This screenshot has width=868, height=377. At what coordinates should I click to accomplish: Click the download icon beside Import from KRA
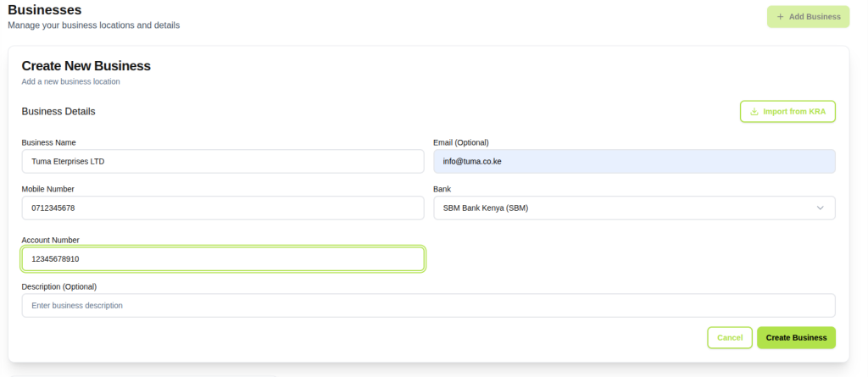pyautogui.click(x=754, y=111)
